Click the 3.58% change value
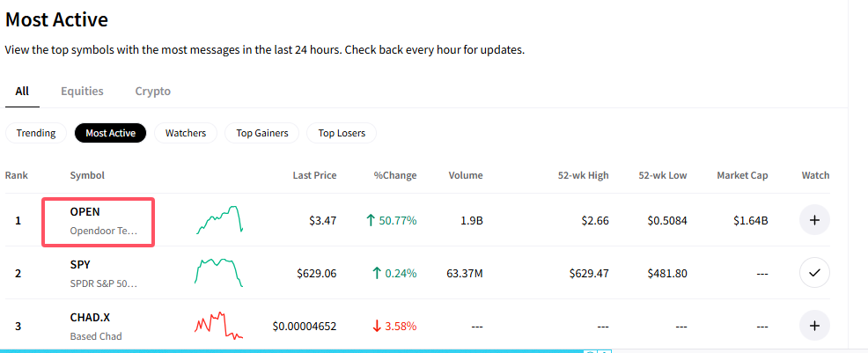868x353 pixels. (401, 327)
